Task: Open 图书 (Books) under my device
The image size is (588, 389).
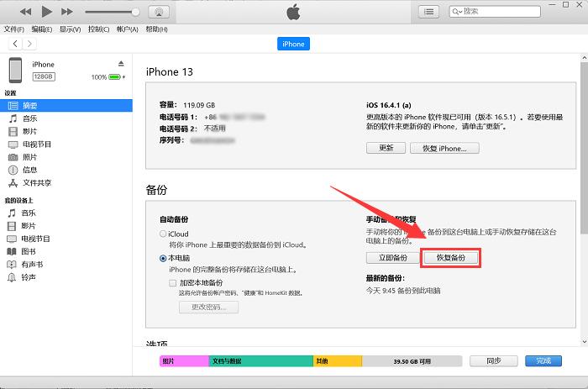Action: [13, 251]
